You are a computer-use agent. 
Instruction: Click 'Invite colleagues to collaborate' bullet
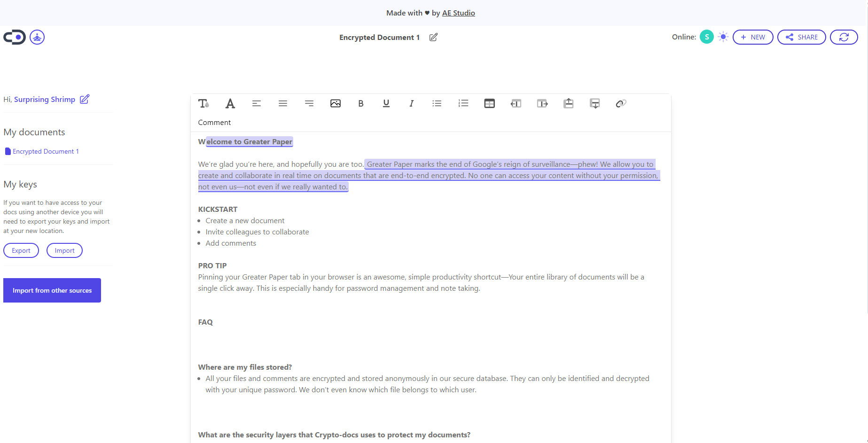click(x=257, y=232)
